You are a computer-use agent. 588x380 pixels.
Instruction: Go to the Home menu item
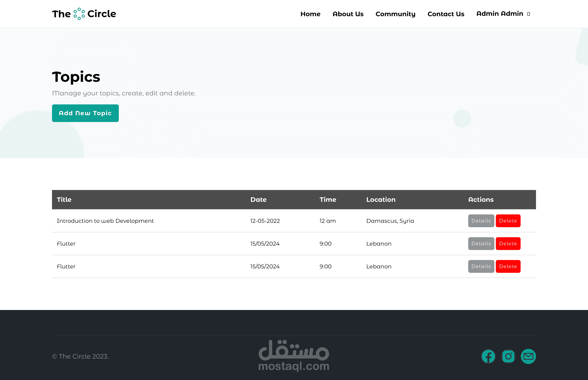[310, 14]
